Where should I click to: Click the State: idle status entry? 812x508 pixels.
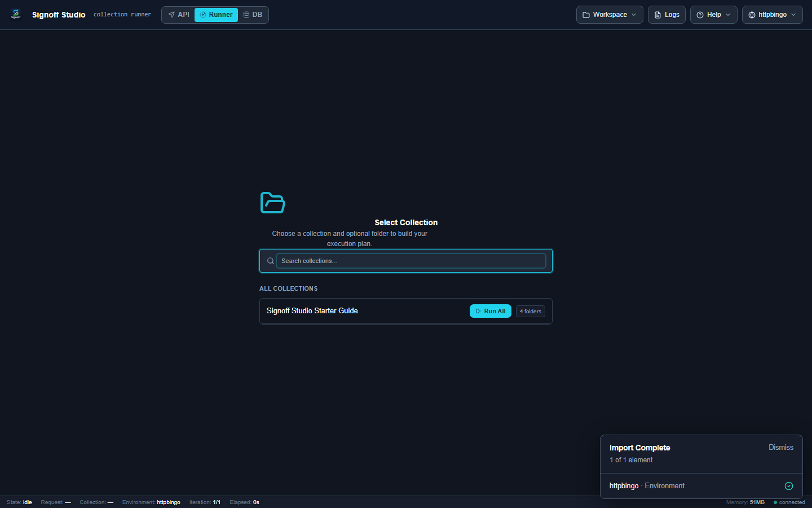[x=19, y=502]
